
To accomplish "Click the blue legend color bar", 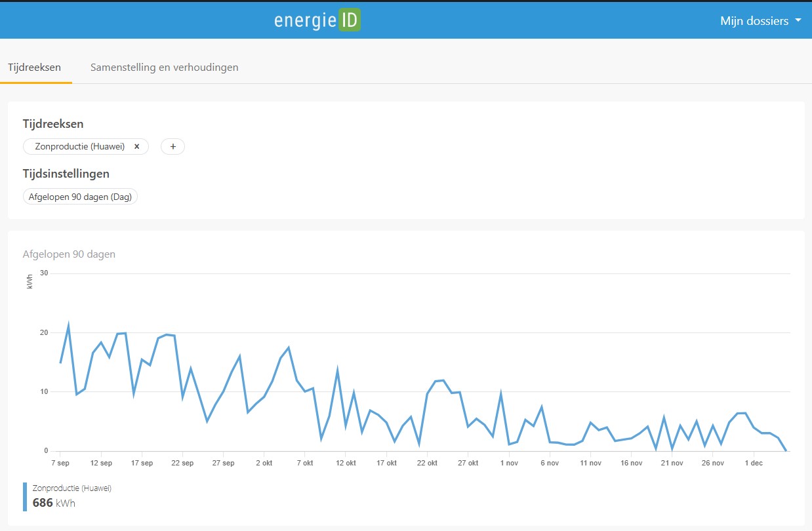I will [x=25, y=496].
